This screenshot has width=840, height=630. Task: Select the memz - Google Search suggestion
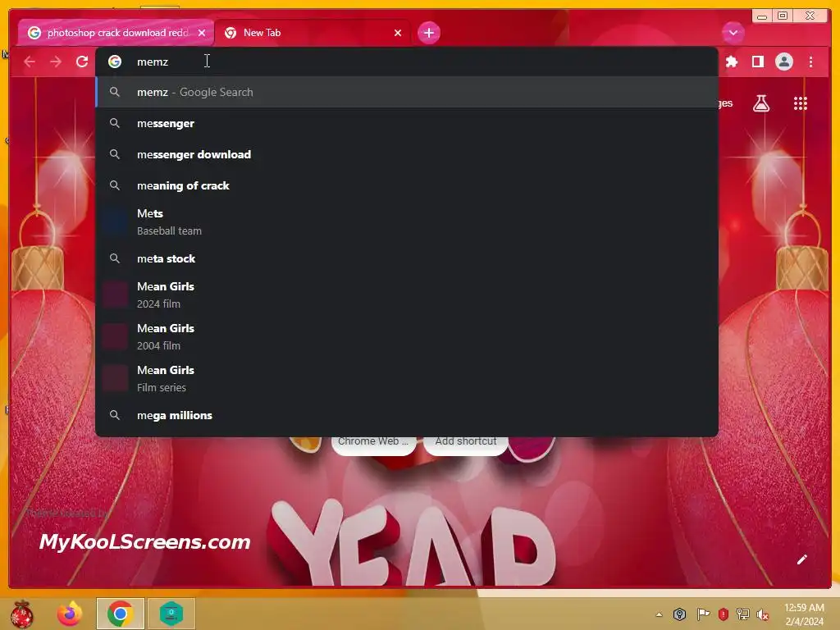[x=407, y=92]
